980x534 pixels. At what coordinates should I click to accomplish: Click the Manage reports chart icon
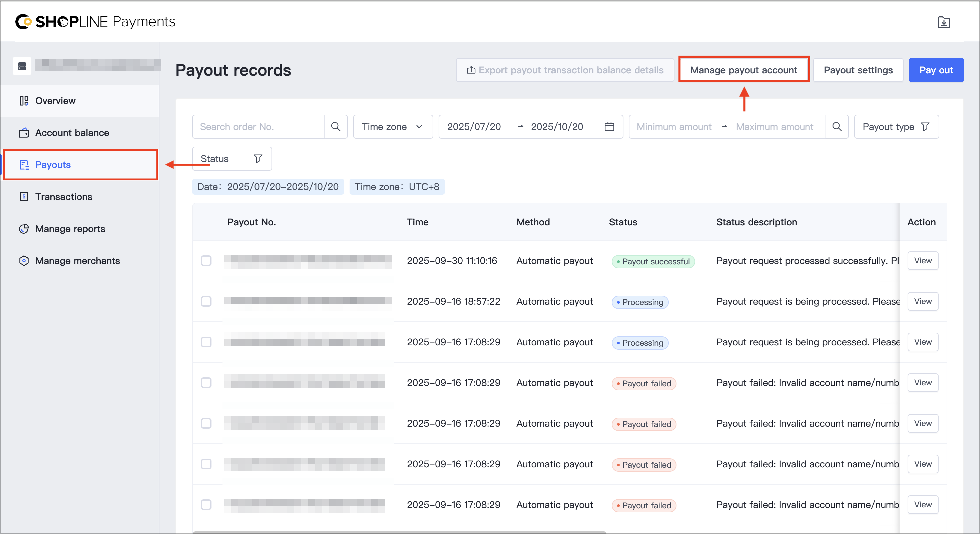(x=24, y=228)
